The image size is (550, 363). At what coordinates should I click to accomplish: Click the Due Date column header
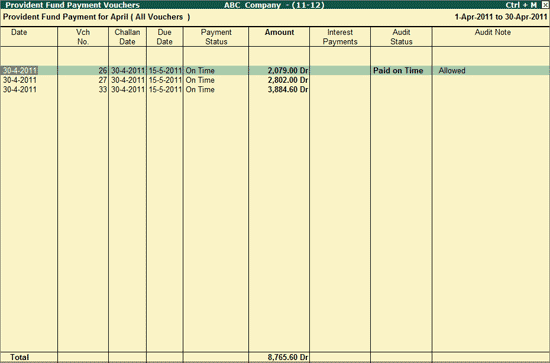pos(165,37)
